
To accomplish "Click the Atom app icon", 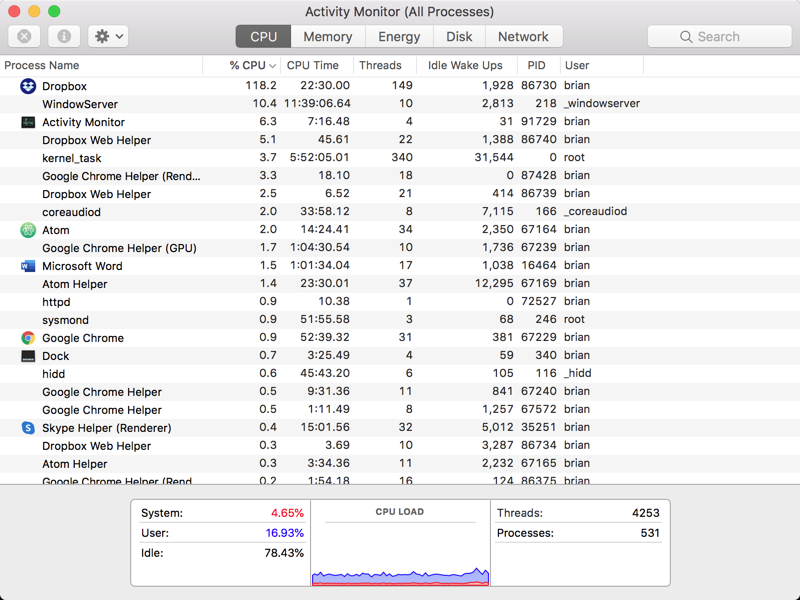I will pyautogui.click(x=28, y=230).
